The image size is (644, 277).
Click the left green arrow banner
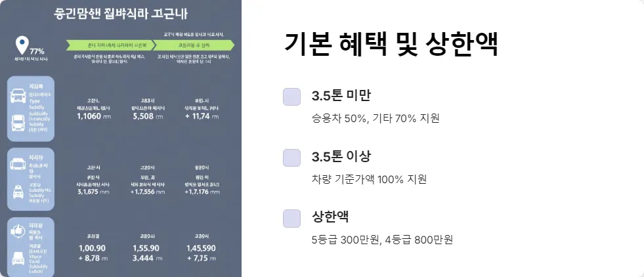[112, 45]
